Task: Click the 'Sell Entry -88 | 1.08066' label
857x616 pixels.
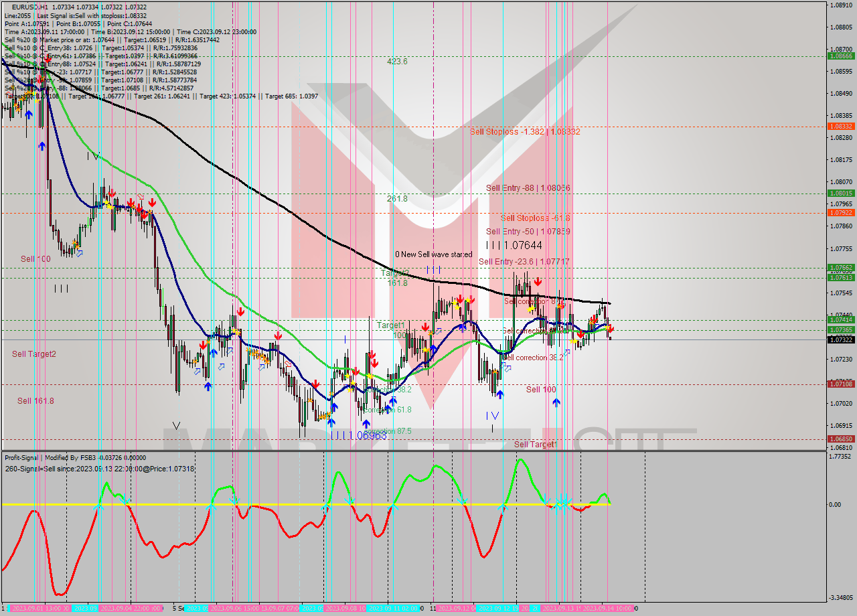Action: tap(528, 189)
